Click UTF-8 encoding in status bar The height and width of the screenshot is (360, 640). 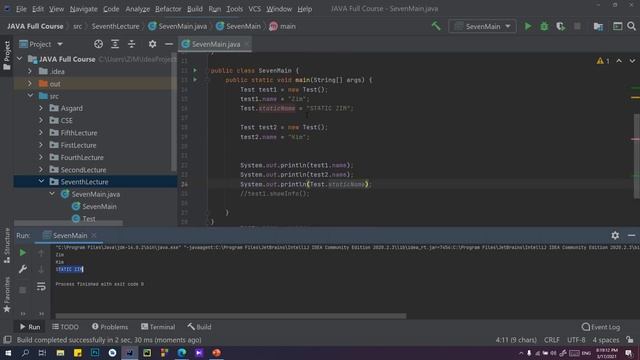click(x=576, y=340)
